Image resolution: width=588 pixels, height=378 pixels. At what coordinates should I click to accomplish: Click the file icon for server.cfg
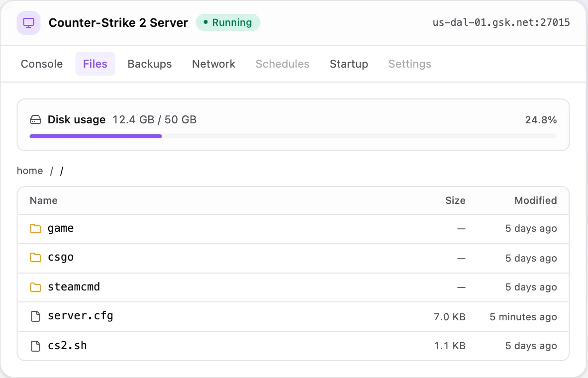point(36,316)
